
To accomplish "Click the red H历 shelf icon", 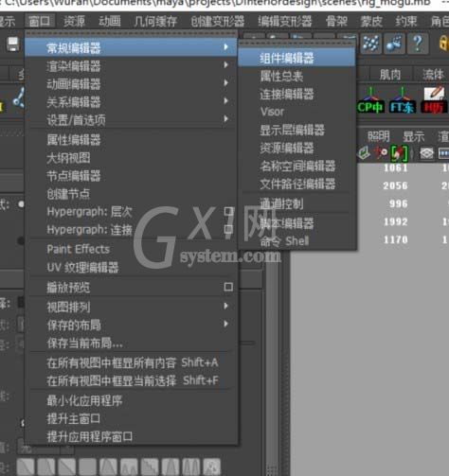I will [434, 100].
